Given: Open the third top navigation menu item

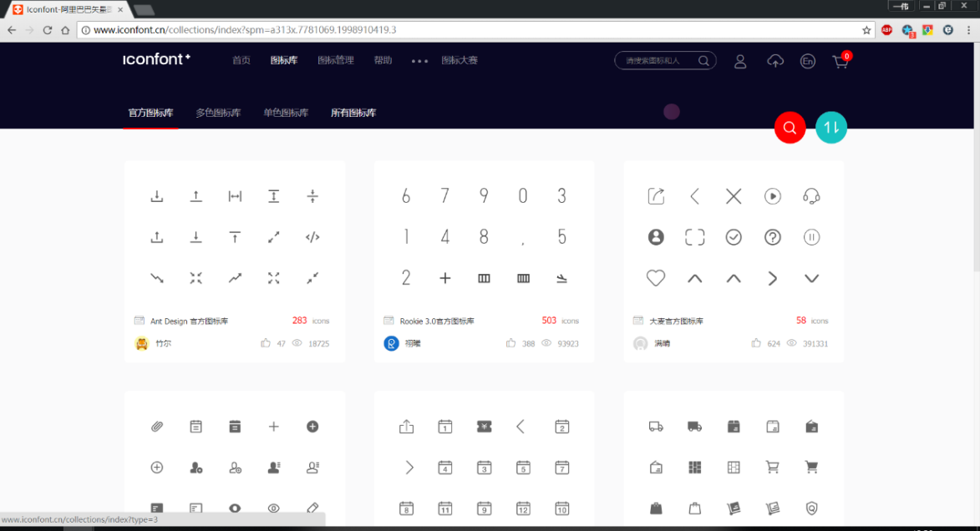Looking at the screenshot, I should point(336,61).
